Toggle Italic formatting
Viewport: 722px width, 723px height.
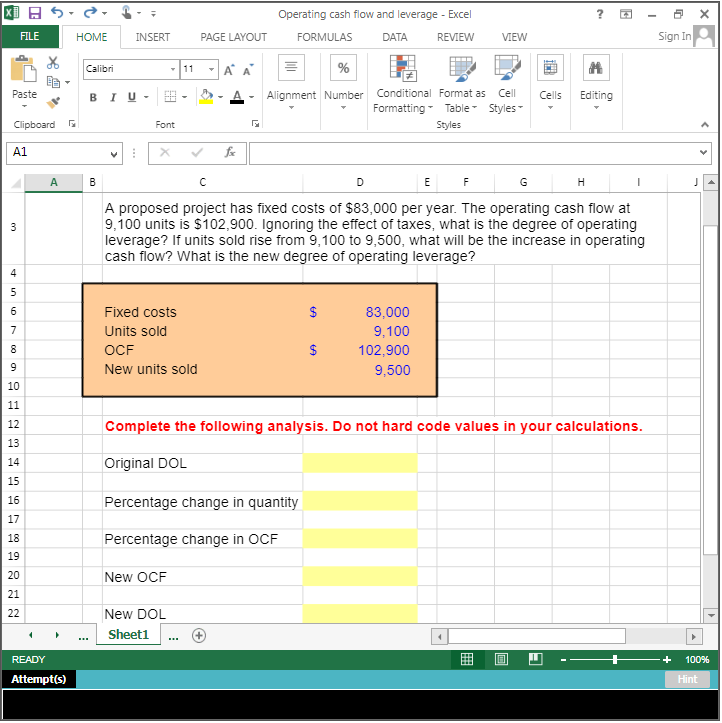pyautogui.click(x=113, y=97)
